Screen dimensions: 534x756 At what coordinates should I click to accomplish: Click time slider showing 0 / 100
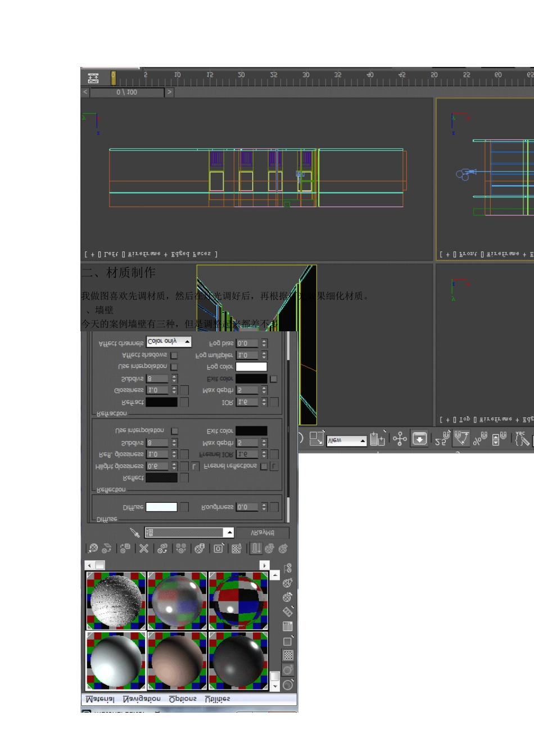(x=127, y=92)
